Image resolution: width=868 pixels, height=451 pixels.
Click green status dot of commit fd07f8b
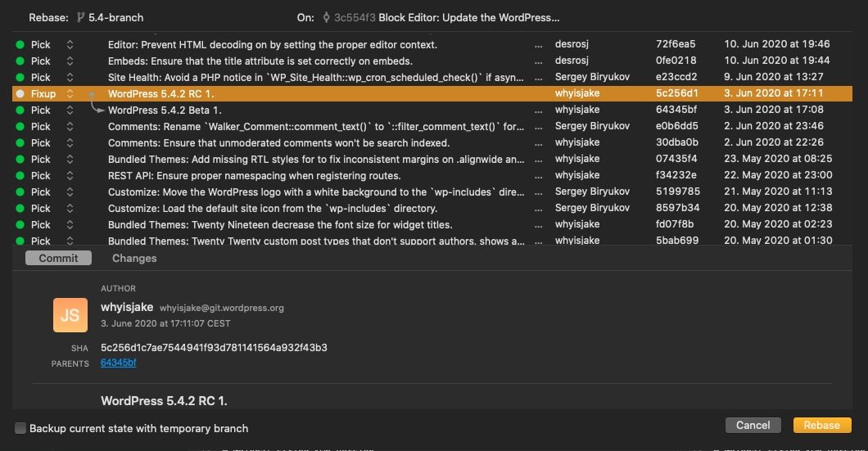[20, 224]
